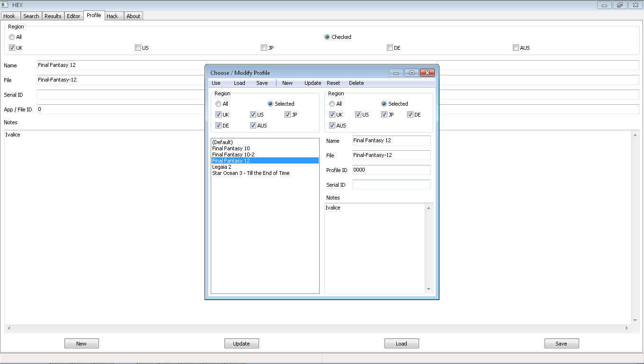
Task: Select the All radio button in the main Region panel
Action: (x=11, y=37)
